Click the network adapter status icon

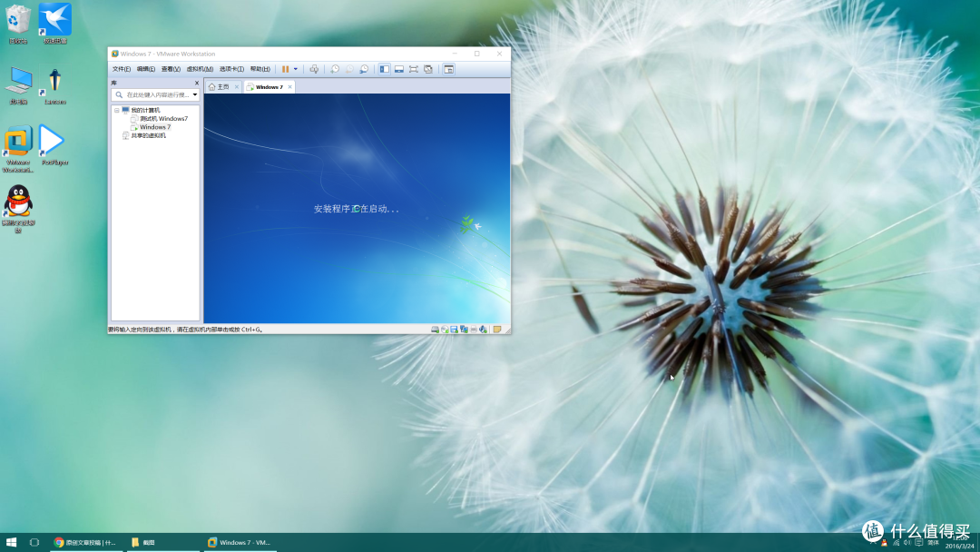point(464,330)
